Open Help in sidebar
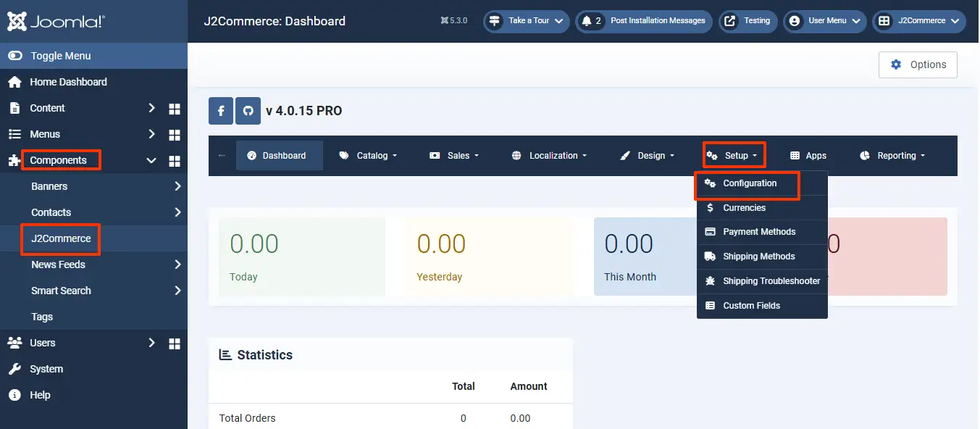Image resolution: width=980 pixels, height=429 pixels. (40, 395)
